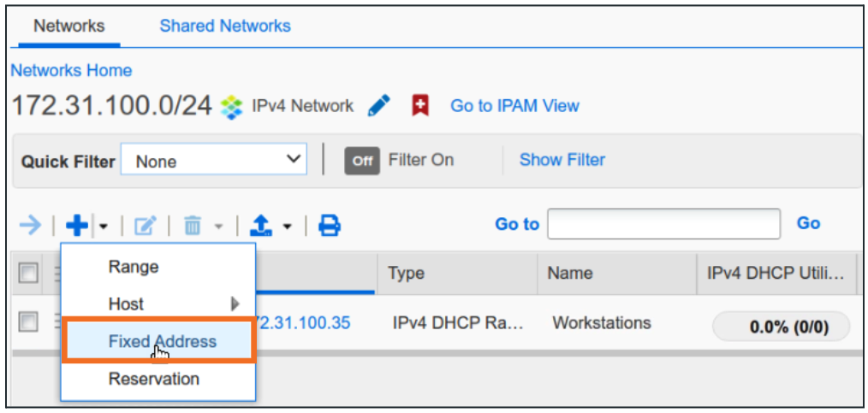Click the Show Filter link
This screenshot has width=868, height=413.
[x=562, y=160]
